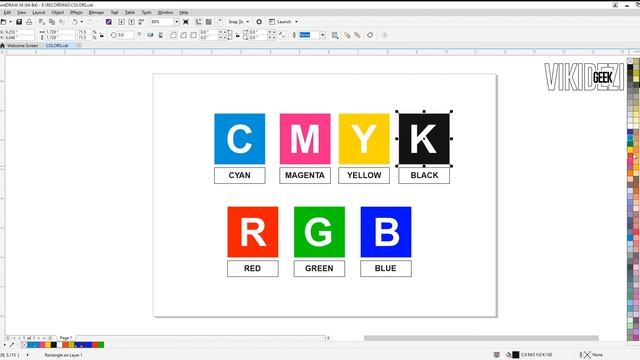Screen dimensions: 640x360
Task: Open the Undo history dropdown arrow
Action: 82,22
